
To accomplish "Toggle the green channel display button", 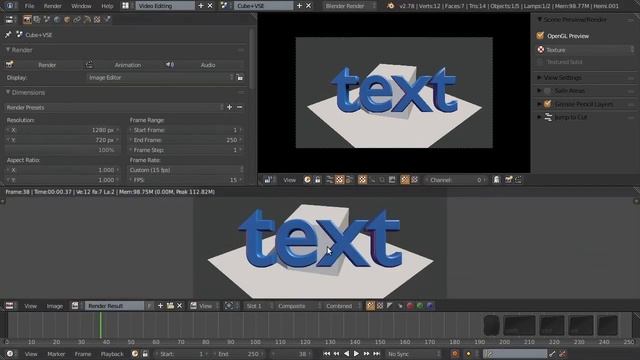I will coord(420,306).
